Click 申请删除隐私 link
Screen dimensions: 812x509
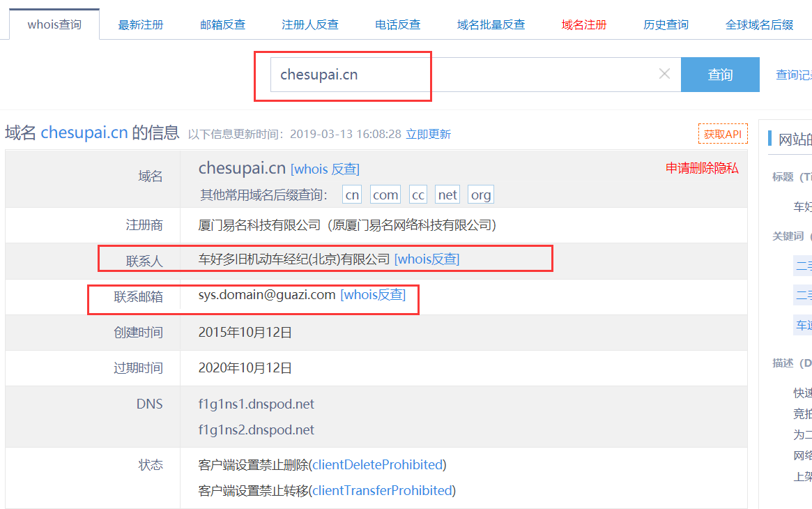click(x=702, y=168)
